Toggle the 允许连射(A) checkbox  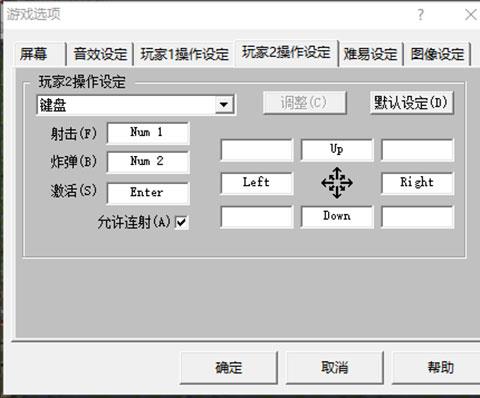coord(182,222)
